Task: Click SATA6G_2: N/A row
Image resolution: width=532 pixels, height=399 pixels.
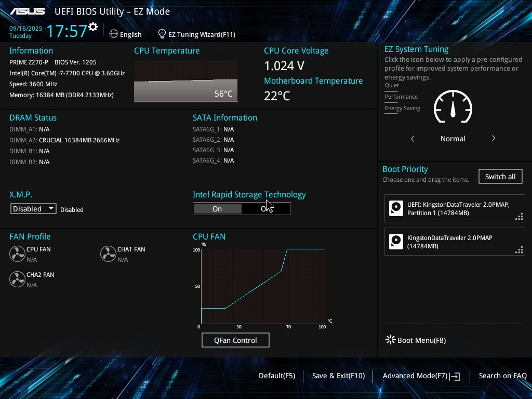Action: (214, 139)
